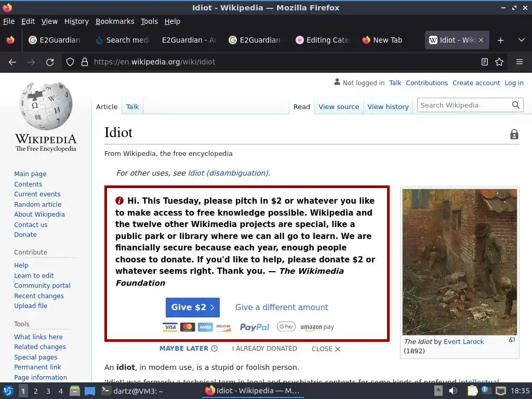The image size is (532, 399).
Task: Open the History menu
Action: 77,21
